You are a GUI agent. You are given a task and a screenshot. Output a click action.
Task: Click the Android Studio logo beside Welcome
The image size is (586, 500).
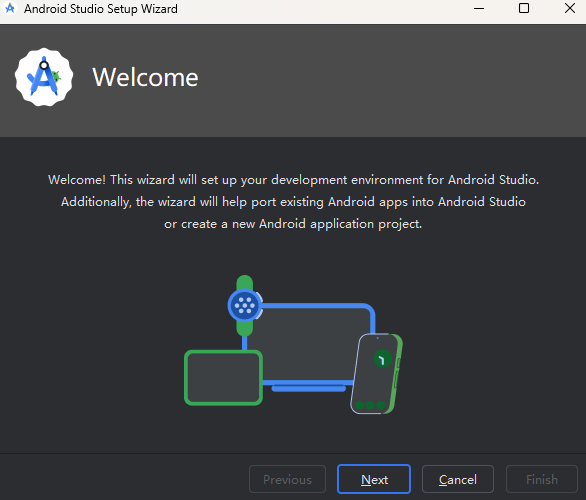click(x=44, y=77)
